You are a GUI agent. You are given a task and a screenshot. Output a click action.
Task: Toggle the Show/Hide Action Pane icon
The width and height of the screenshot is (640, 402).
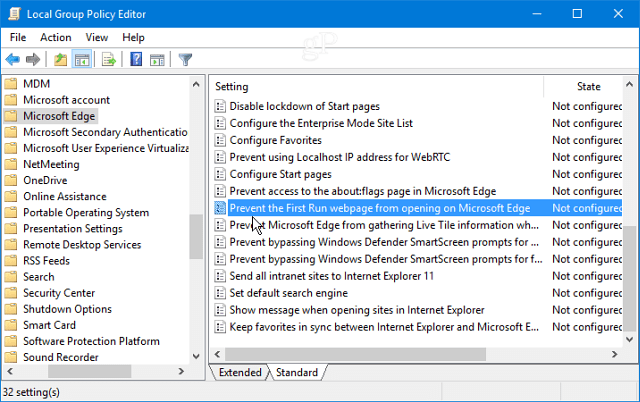click(157, 60)
